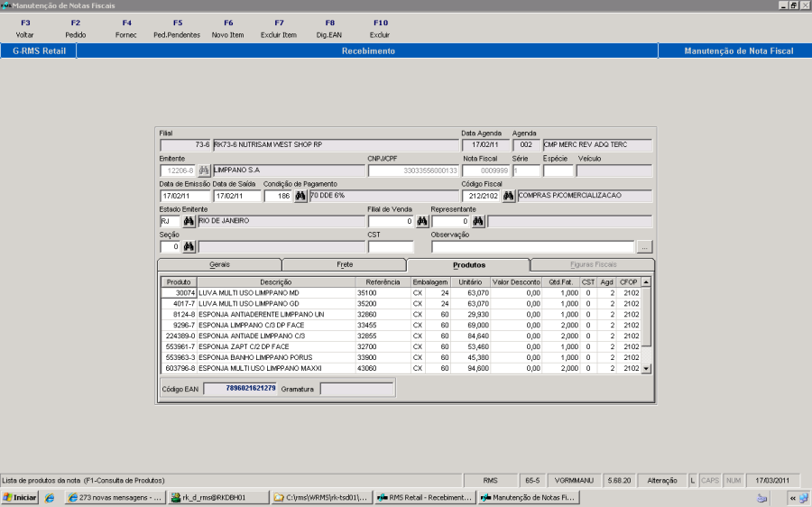Click the Data de Emissão field
The image size is (812, 507).
[x=184, y=196]
